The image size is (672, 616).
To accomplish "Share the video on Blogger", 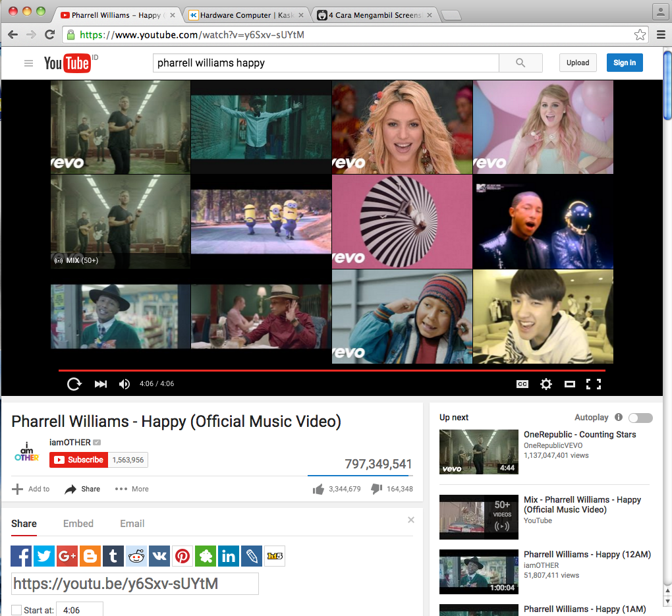I will pos(90,556).
